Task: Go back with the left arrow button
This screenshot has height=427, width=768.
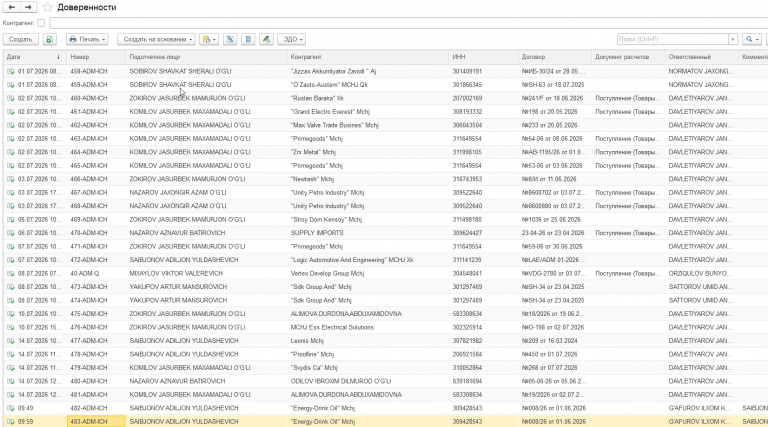Action: pos(11,7)
